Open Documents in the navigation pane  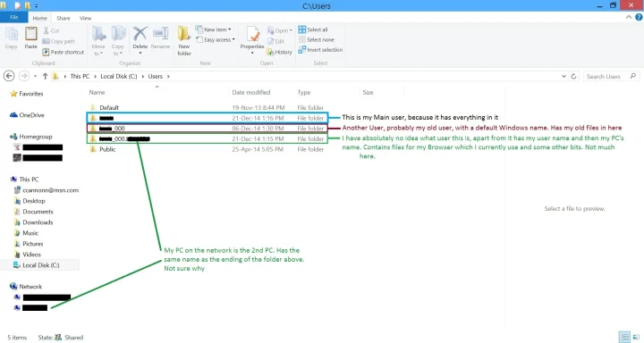click(x=34, y=212)
